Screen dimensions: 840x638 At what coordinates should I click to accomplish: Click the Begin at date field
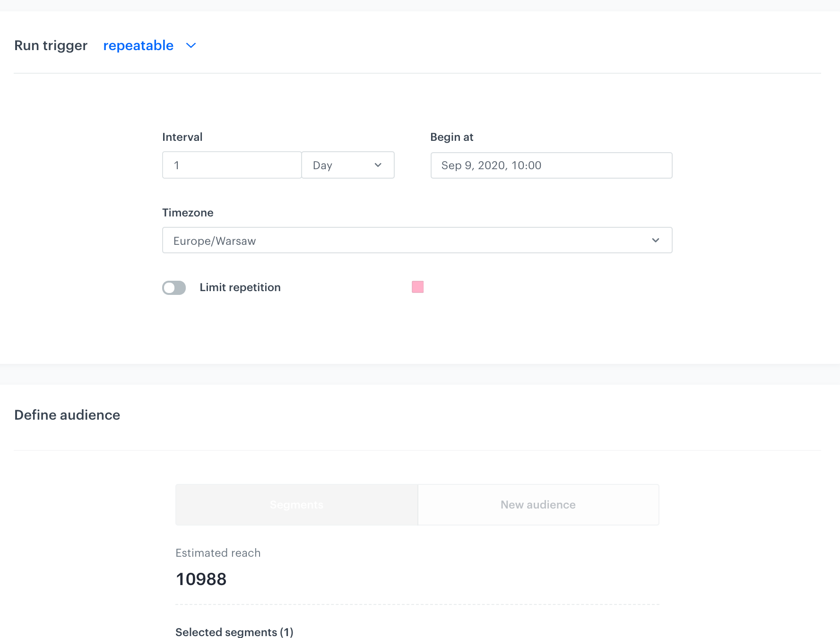551,165
